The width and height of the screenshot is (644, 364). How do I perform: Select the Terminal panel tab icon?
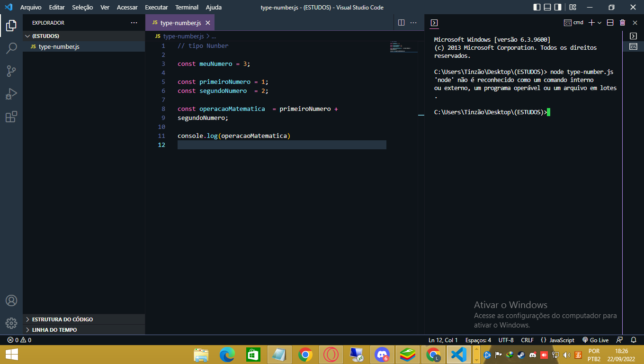pos(434,23)
